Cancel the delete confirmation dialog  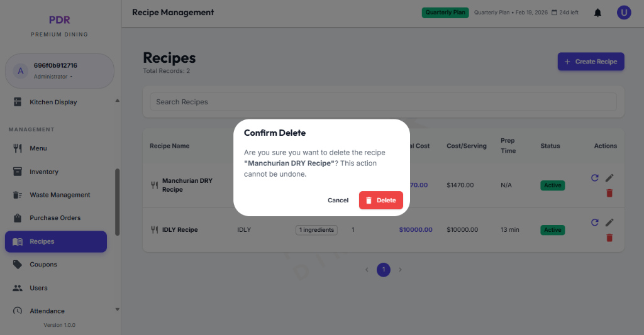[x=338, y=200]
